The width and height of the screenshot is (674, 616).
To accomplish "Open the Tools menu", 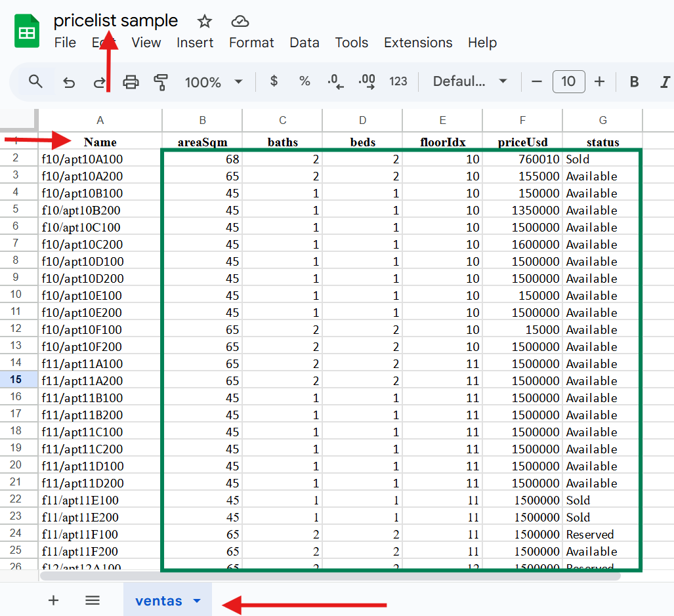I will (x=352, y=43).
